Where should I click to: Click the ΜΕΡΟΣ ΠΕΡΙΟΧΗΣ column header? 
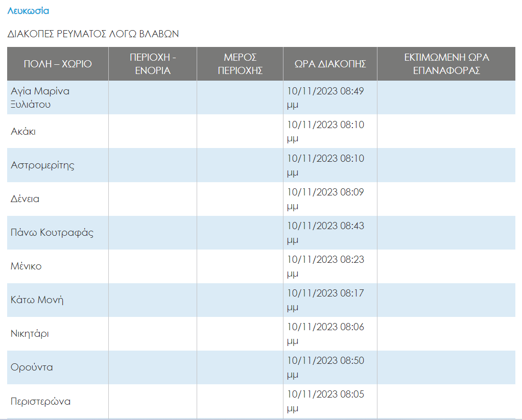240,64
